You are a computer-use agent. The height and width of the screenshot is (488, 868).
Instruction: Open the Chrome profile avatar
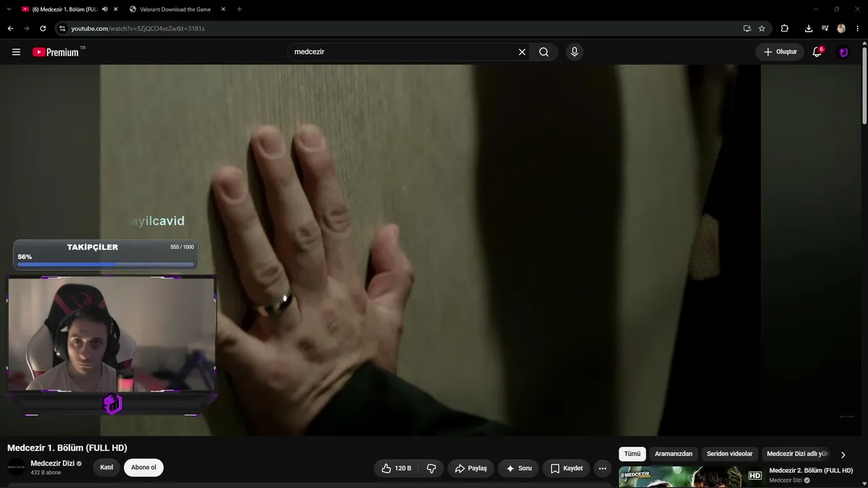click(x=841, y=28)
